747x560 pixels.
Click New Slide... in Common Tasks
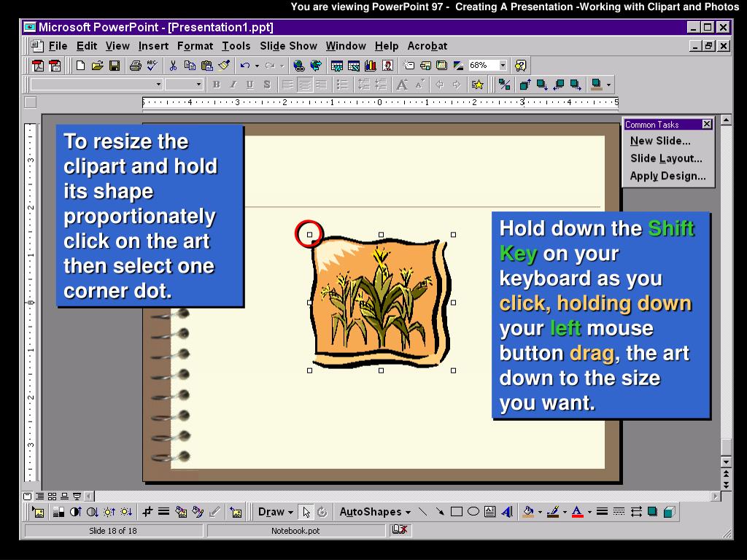click(659, 141)
